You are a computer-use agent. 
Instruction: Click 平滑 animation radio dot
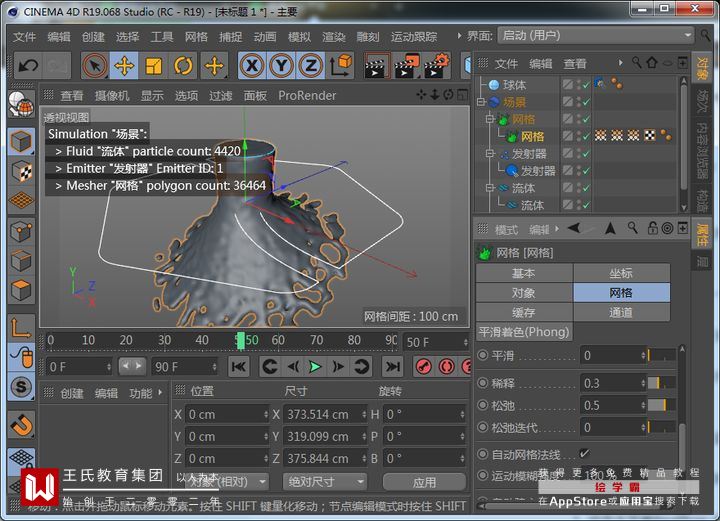point(483,355)
